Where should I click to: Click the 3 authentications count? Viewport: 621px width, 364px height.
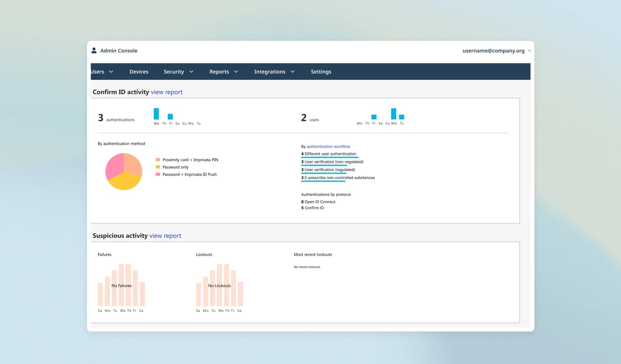click(116, 118)
